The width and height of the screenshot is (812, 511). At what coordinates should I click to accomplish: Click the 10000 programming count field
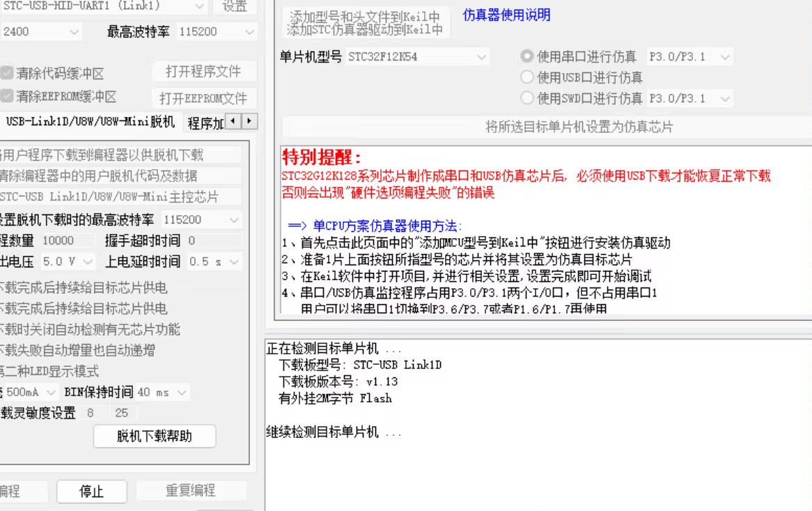68,240
